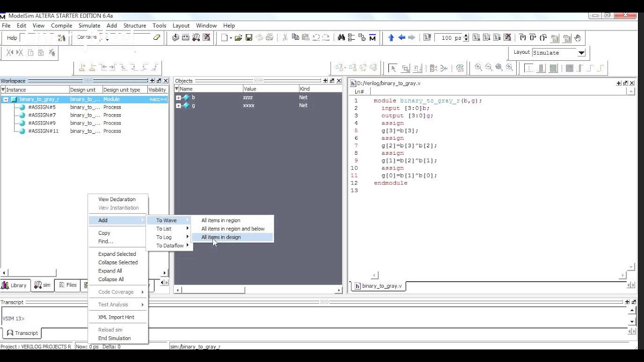Choose All items in design
Screen dimensions: 644x362
point(232,237)
